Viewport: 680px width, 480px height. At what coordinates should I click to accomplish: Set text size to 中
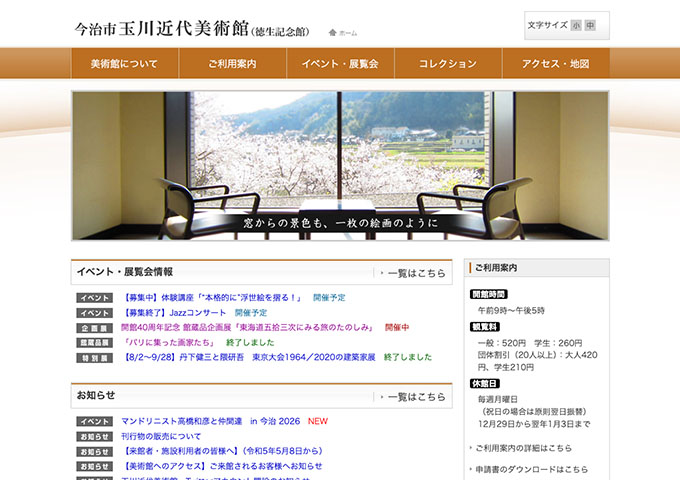590,26
